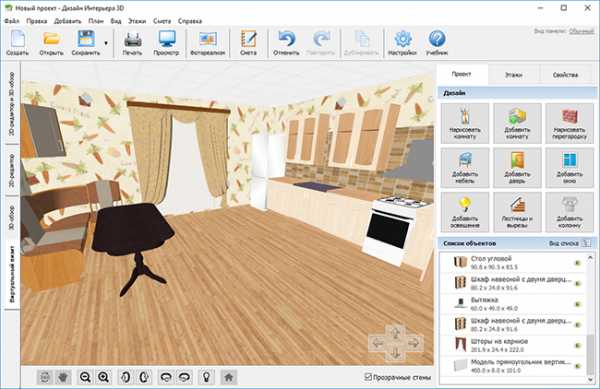600x389 pixels.
Task: Choose Добавить окно tool
Action: click(569, 168)
